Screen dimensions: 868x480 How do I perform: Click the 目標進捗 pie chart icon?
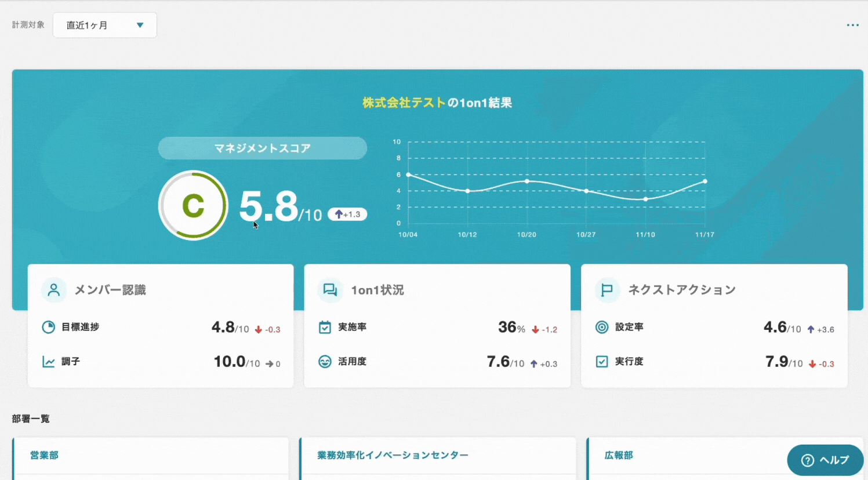click(x=49, y=327)
